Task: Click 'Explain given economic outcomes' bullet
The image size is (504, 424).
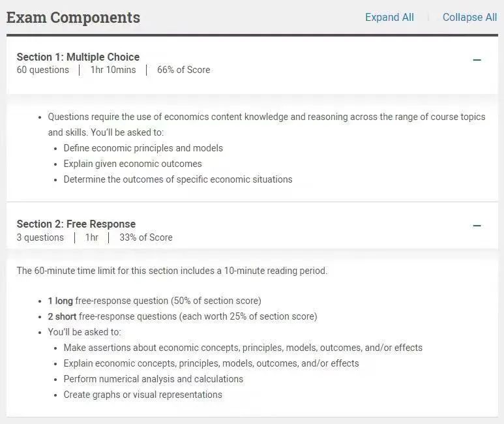Action: coord(133,164)
